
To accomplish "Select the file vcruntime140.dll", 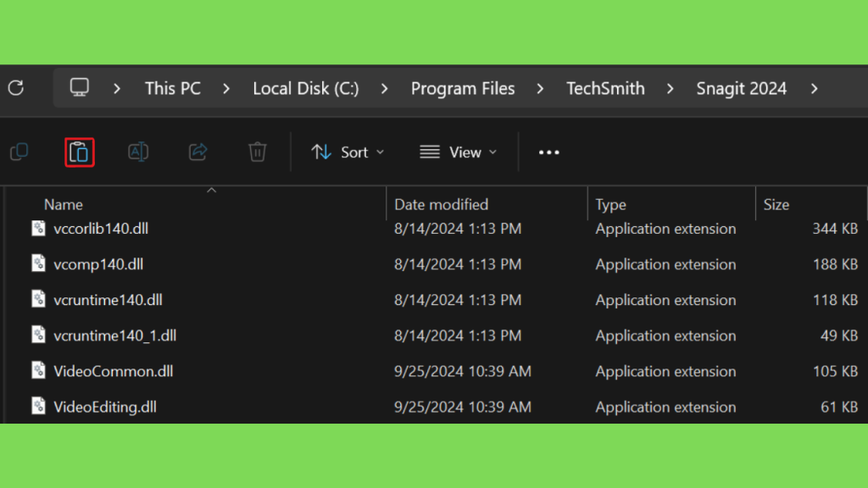I will pyautogui.click(x=108, y=299).
